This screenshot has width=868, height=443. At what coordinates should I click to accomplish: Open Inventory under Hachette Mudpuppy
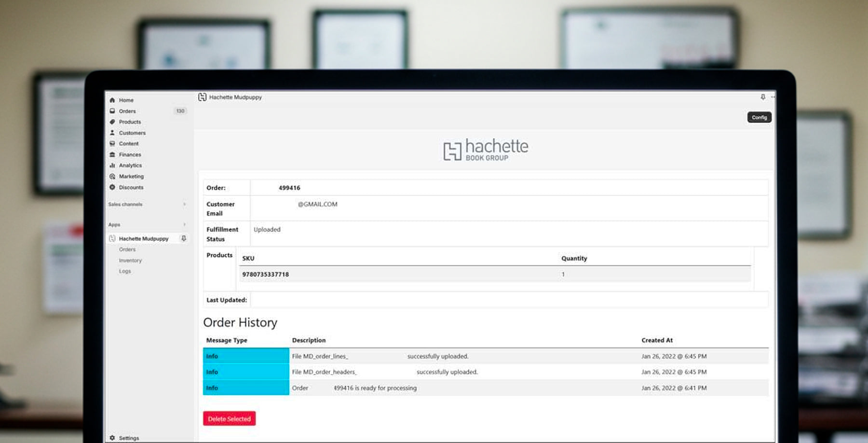coord(130,261)
